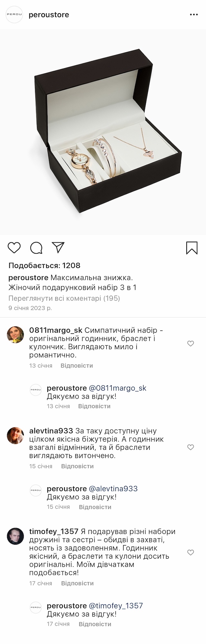Screen dimensions: 206x644
Task: Follow the @timofey_1357 mention link
Action: click(116, 606)
